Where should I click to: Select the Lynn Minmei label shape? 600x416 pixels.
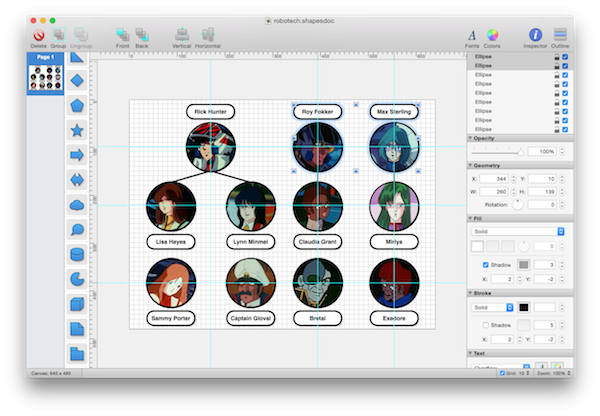point(251,242)
